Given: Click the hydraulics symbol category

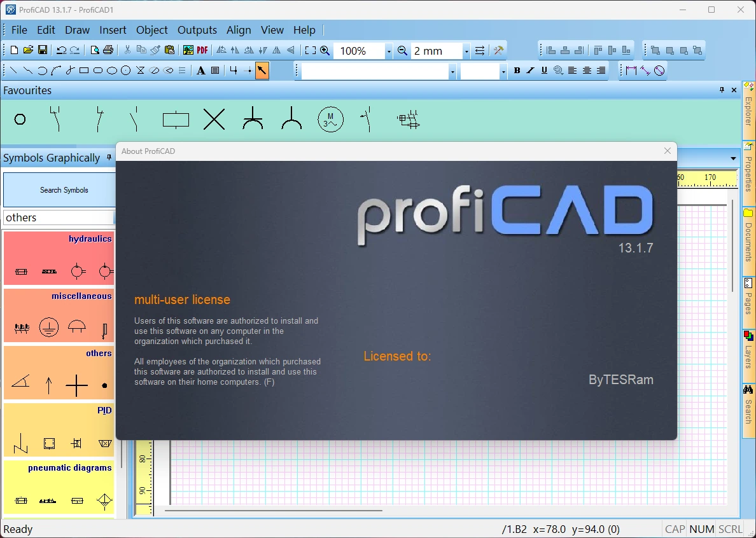Looking at the screenshot, I should (59, 258).
